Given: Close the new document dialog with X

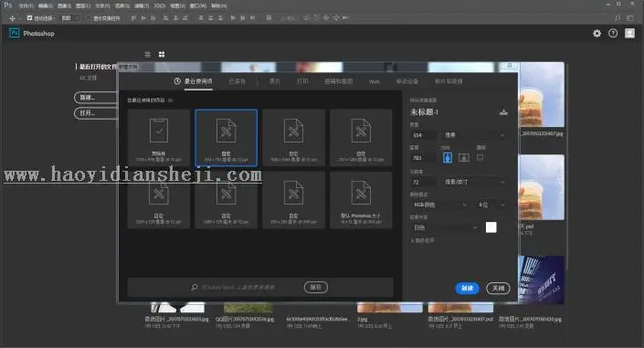Looking at the screenshot, I should click(510, 66).
